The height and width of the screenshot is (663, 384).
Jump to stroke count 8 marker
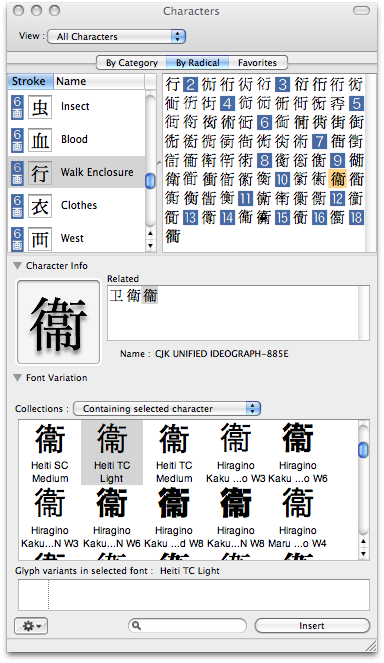264,160
